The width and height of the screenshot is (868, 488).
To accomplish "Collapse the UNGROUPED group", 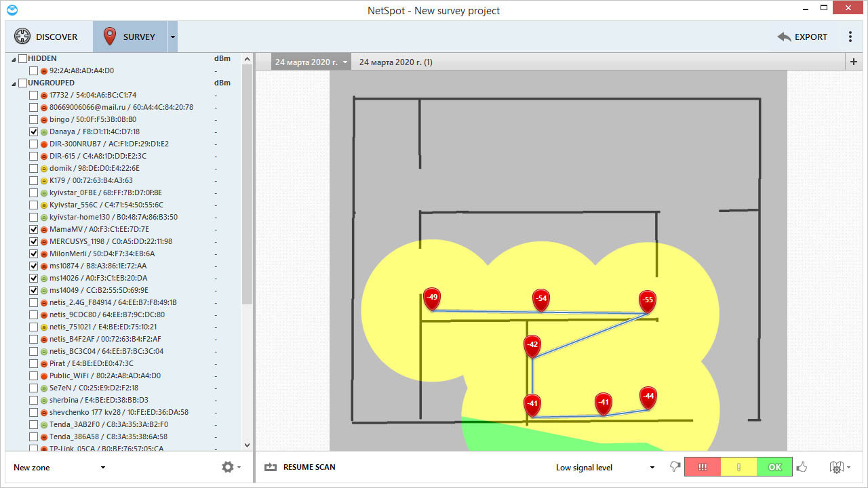I will 14,83.
